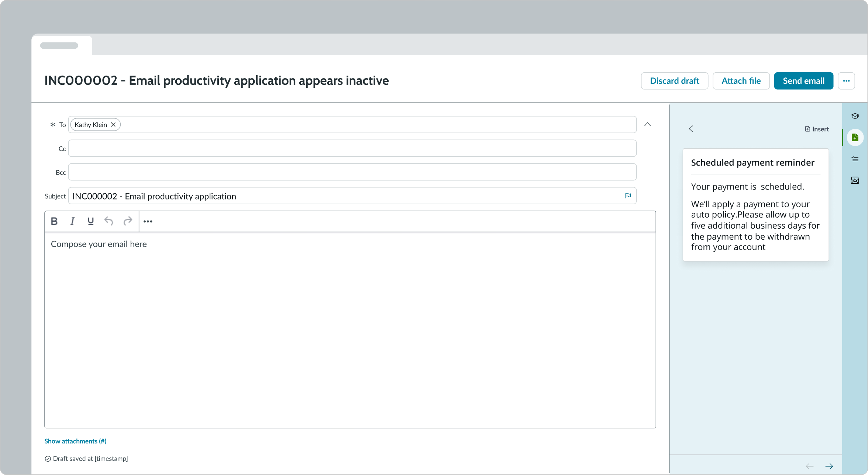Click the redo arrow icon
Screen dimensions: 868x475
(x=128, y=221)
